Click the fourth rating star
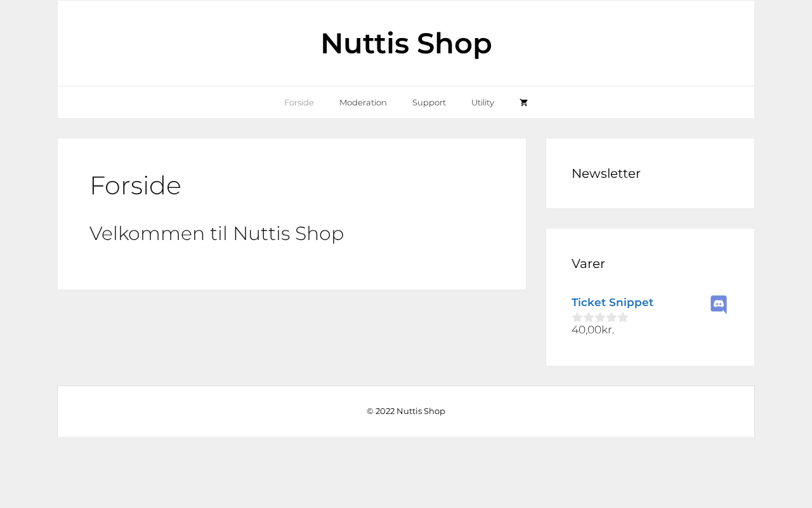Screen dimensions: 812x508 click(x=612, y=317)
